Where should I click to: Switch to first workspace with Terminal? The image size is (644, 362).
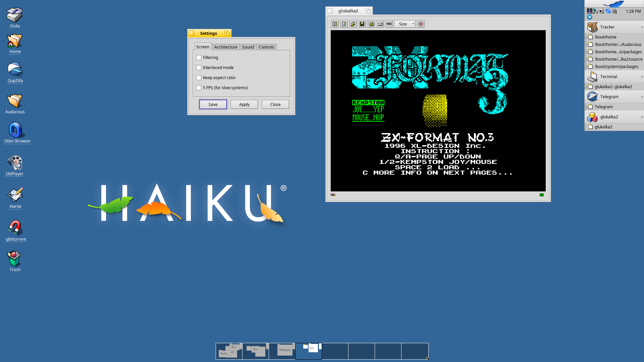tap(229, 351)
